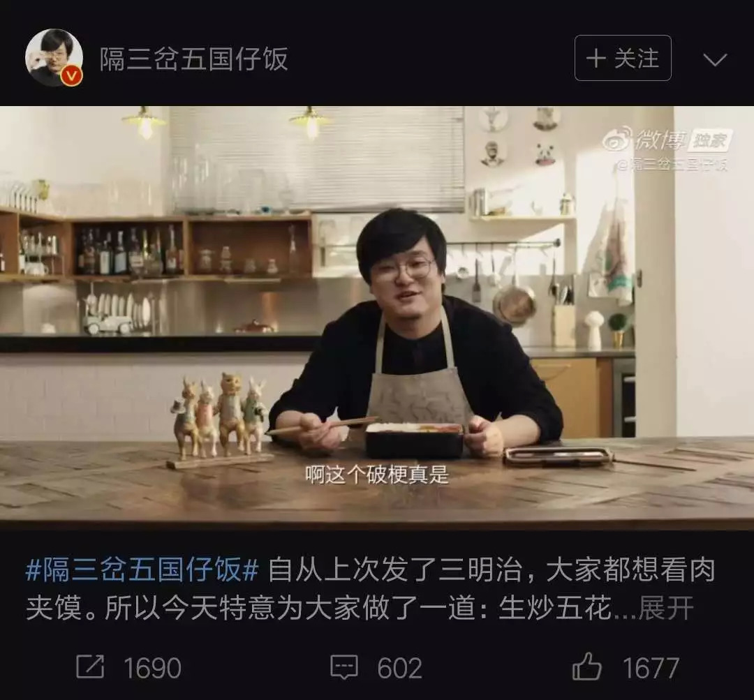Follow the account with +关注 button
This screenshot has height=700, width=754.
click(x=623, y=58)
